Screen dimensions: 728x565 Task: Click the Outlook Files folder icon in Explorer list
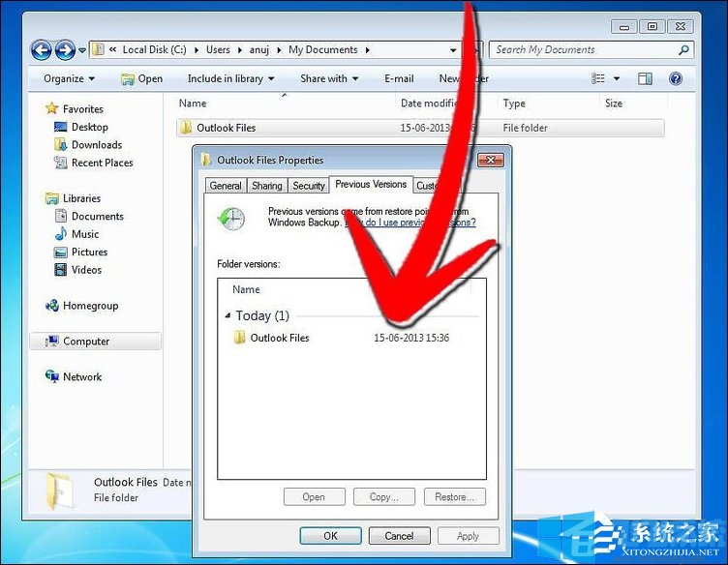186,128
